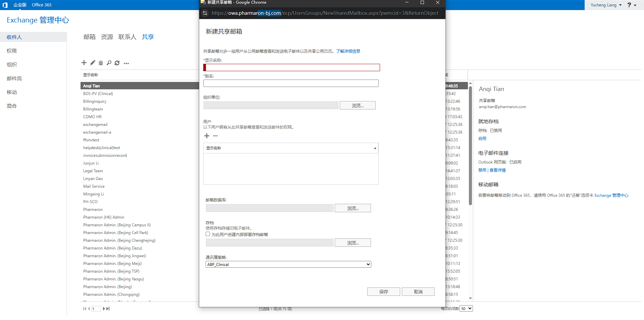Click the mailbox list vertical scrollbar
Screen dimensions: 644x320
pyautogui.click(x=470, y=146)
